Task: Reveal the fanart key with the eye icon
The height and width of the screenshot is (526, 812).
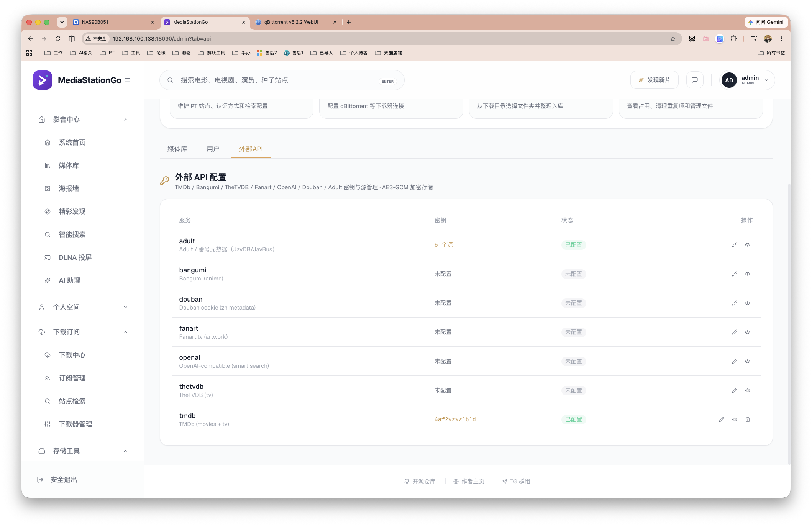Action: point(747,332)
